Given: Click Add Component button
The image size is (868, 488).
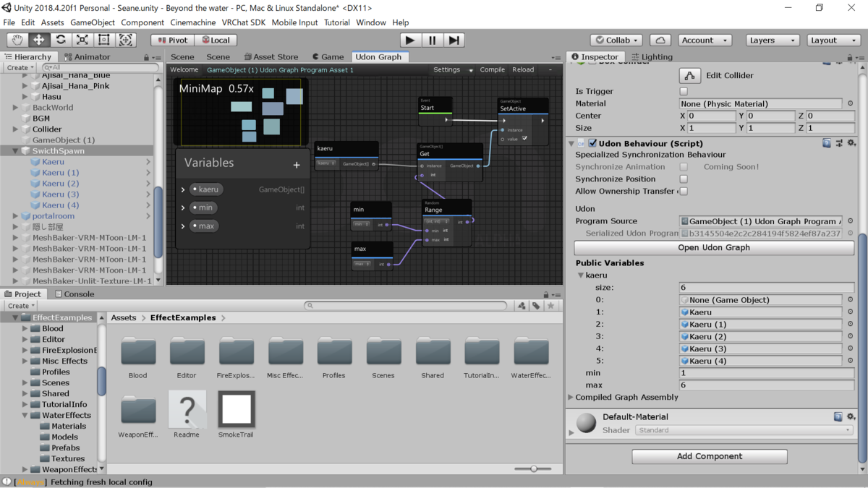Looking at the screenshot, I should coord(710,456).
